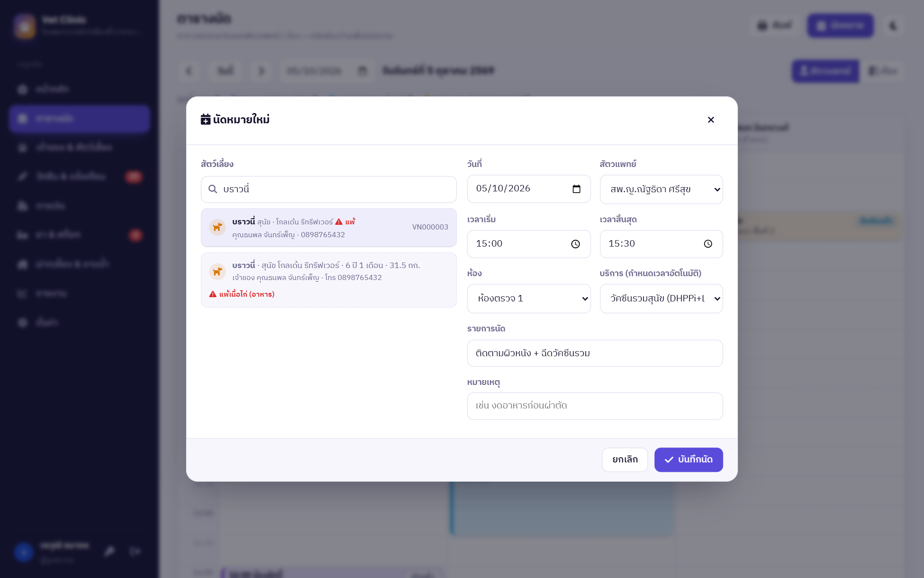Click the start time field 15:00
Viewport: 924px width, 578px height.
(x=529, y=244)
